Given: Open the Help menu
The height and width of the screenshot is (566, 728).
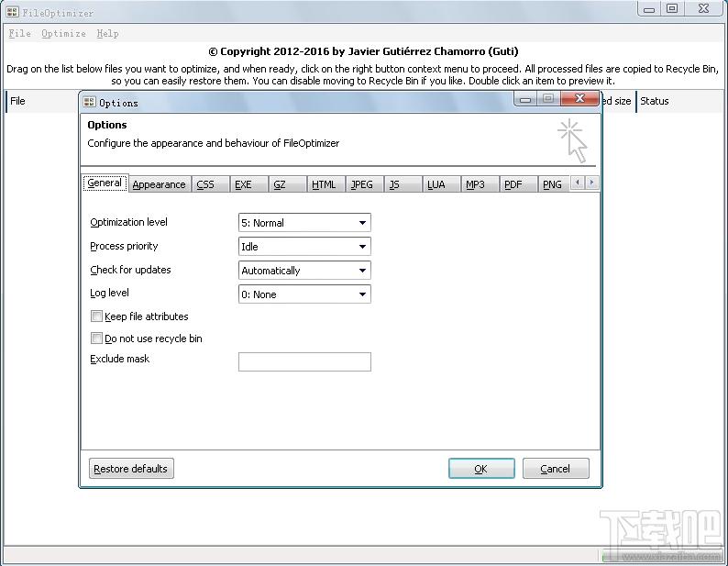Looking at the screenshot, I should pyautogui.click(x=107, y=33).
